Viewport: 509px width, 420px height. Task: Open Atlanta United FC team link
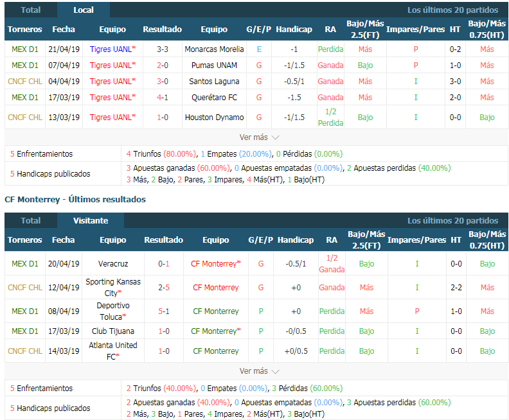[113, 351]
